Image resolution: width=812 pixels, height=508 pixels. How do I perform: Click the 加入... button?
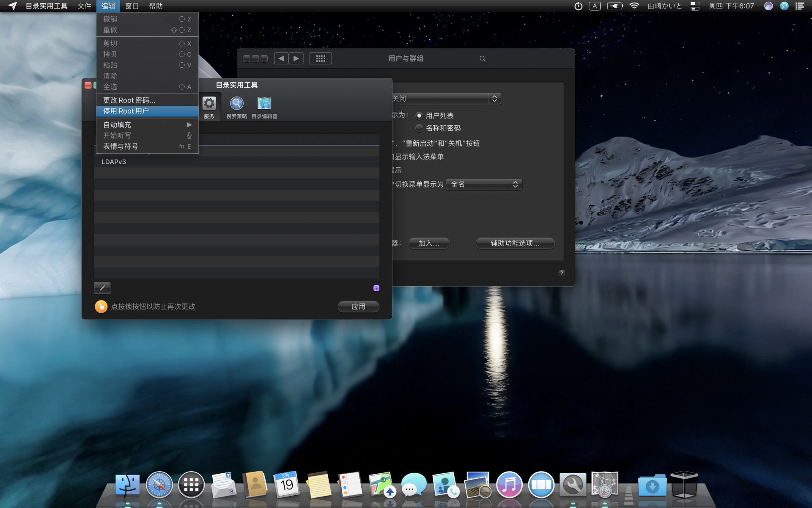pos(429,243)
